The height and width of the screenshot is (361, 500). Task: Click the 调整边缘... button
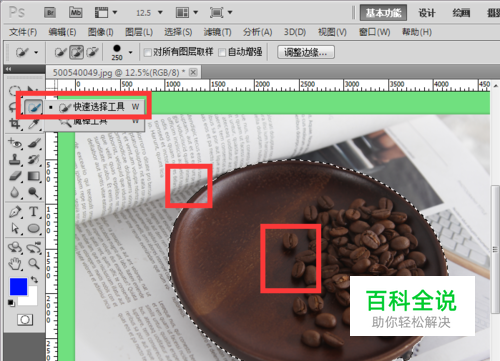click(306, 52)
